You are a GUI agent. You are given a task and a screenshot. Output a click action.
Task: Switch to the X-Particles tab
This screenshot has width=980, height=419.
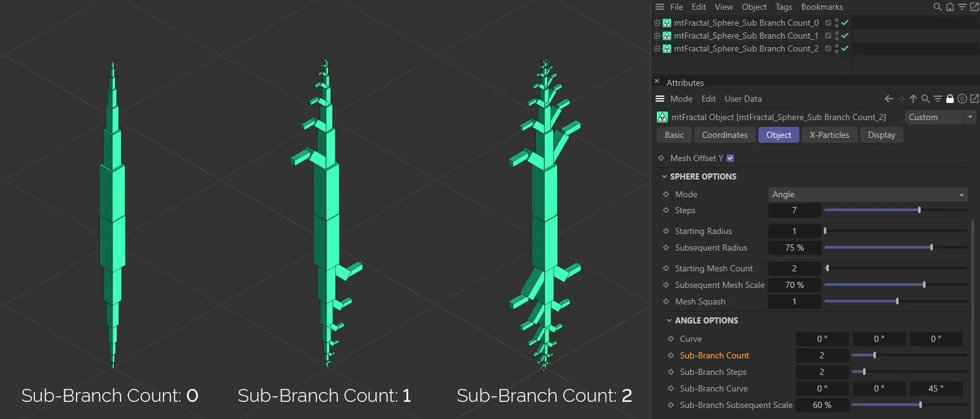tap(829, 135)
